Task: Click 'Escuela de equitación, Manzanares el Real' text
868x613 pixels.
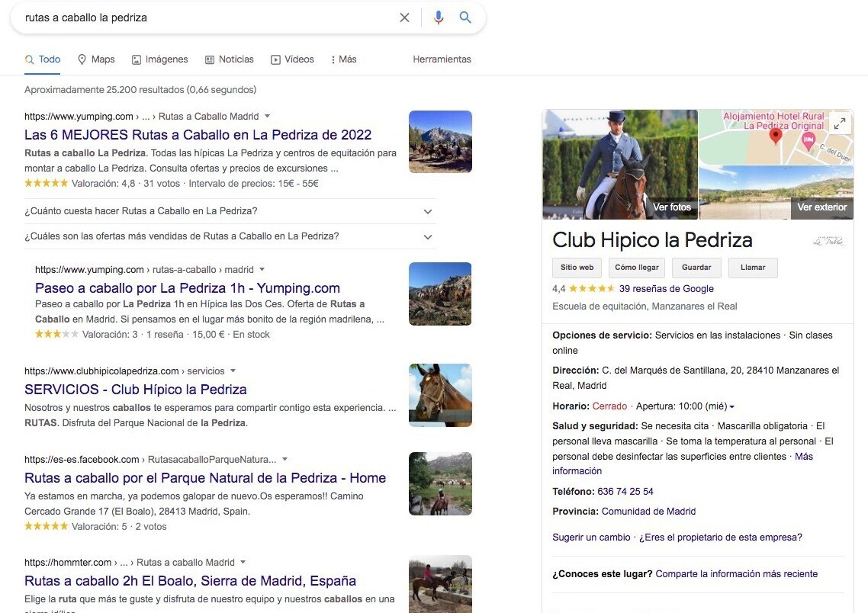Action: point(645,306)
